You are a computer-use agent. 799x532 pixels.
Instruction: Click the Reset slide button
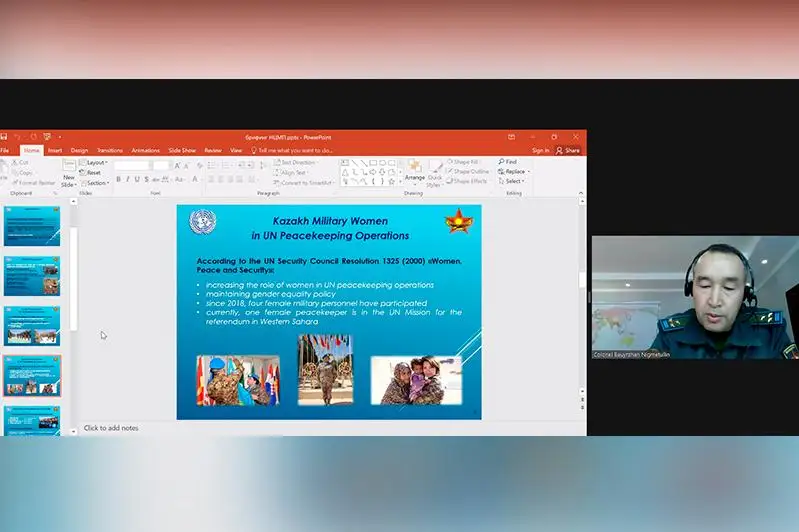point(92,172)
